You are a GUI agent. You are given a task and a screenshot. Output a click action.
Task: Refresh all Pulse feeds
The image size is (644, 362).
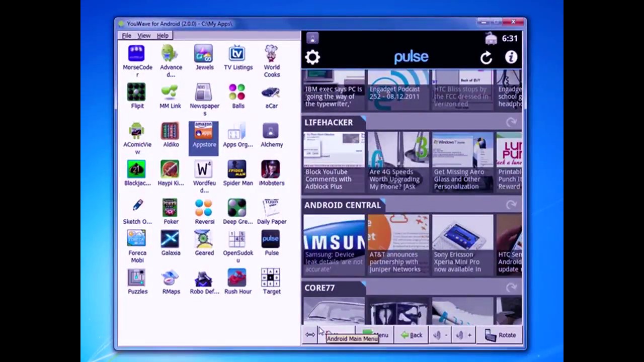(486, 58)
